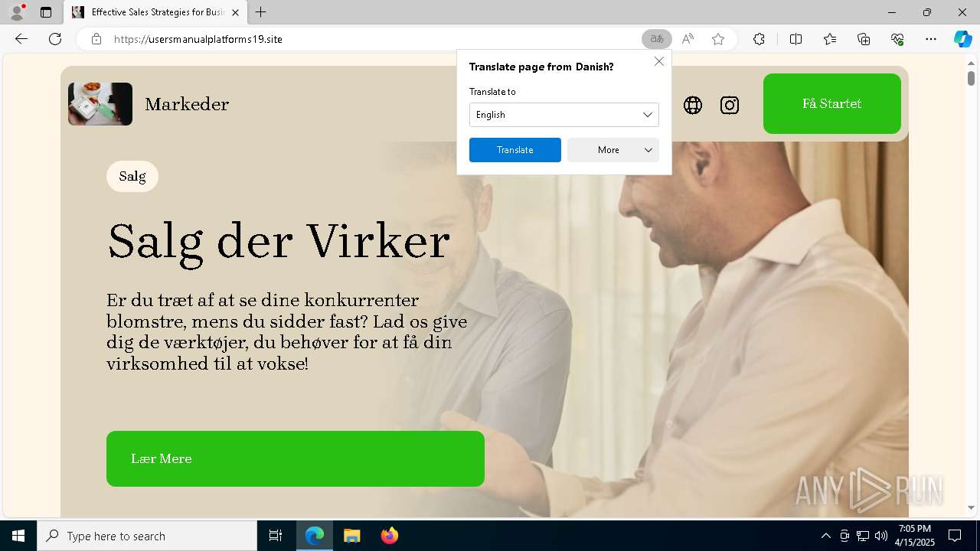The height and width of the screenshot is (551, 980).
Task: Open a new tab with plus
Action: pos(261,12)
